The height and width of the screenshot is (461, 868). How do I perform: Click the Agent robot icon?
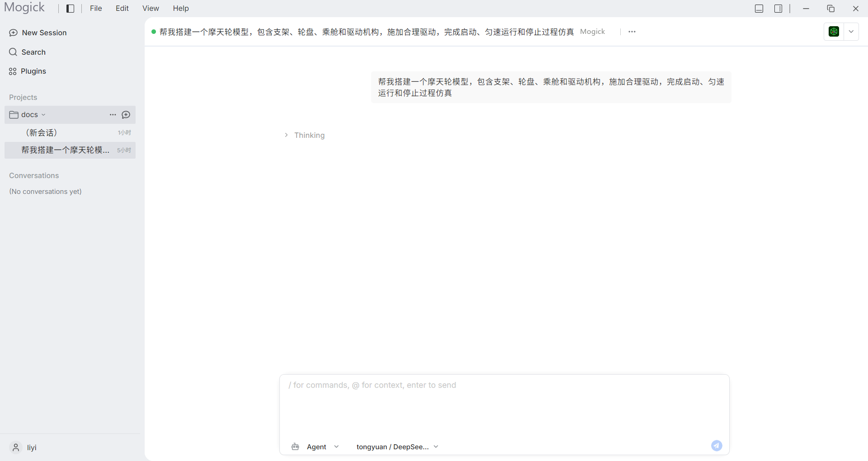coord(295,447)
